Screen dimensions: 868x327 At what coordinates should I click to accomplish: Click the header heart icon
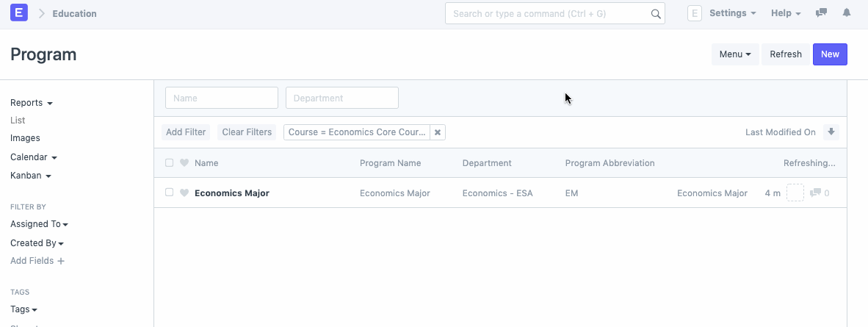pos(184,163)
